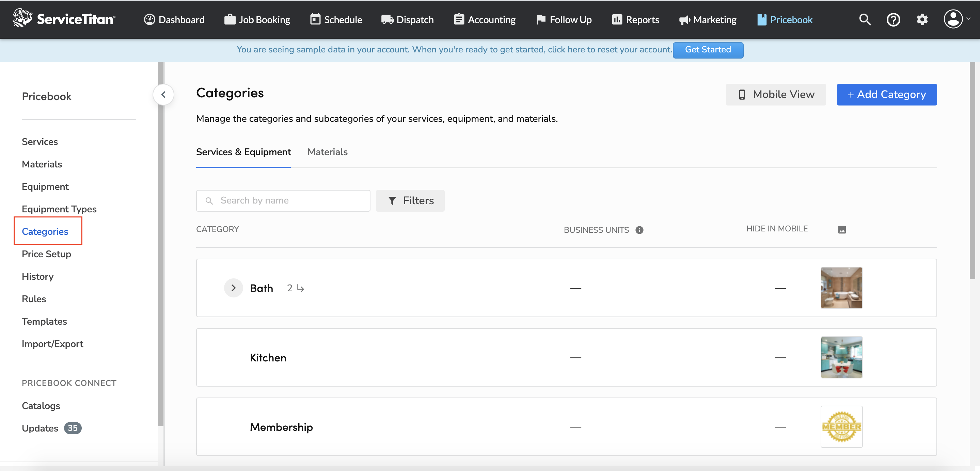Open the help question mark icon
This screenshot has height=471, width=980.
[893, 19]
